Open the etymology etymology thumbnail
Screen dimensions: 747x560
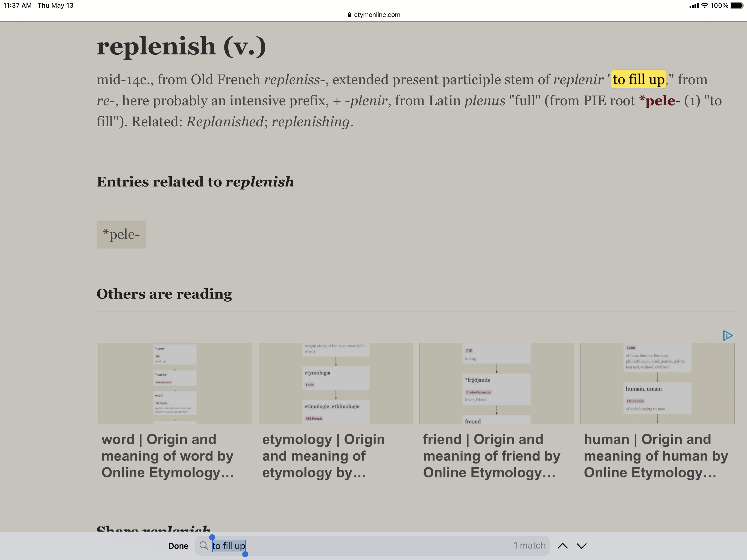coord(336,383)
